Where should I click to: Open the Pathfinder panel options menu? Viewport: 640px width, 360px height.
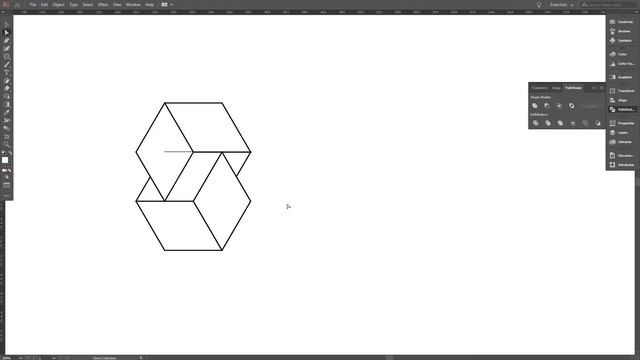pos(601,88)
